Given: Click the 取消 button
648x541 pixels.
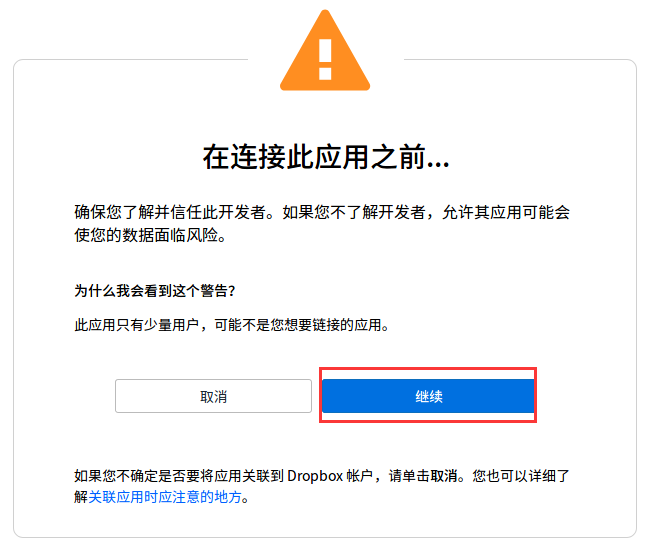Looking at the screenshot, I should point(213,396).
